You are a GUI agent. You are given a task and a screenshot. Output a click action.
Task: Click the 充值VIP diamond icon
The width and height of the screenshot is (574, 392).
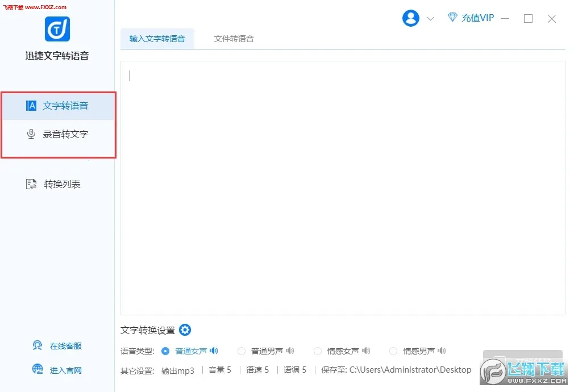click(452, 18)
